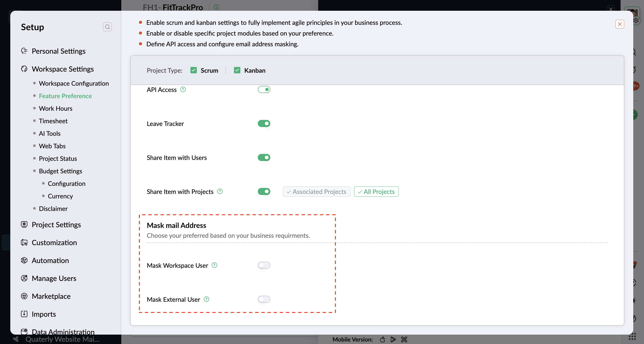The image size is (644, 344).
Task: Click help icon next to Mask External User
Action: (x=206, y=299)
